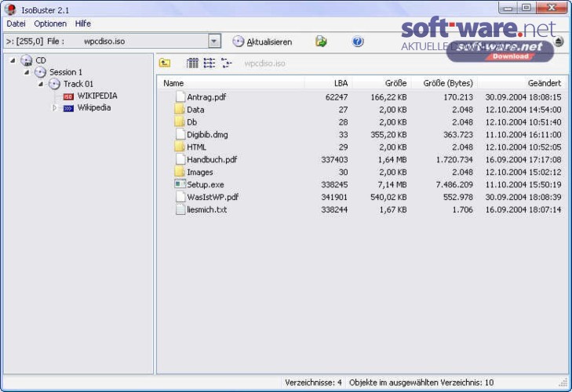Viewport: 572px width, 392px height.
Task: Click the soft-ware.net Download badge
Action: (x=500, y=51)
